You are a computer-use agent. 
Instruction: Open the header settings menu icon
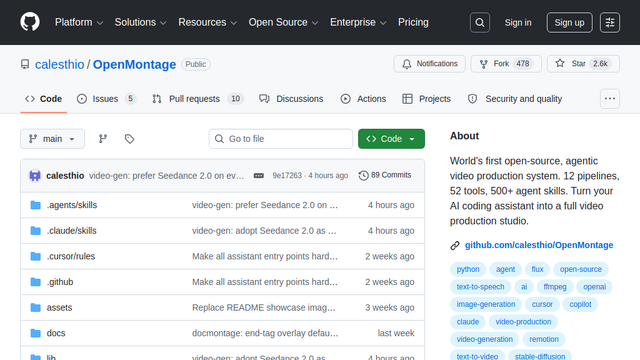[x=610, y=22]
